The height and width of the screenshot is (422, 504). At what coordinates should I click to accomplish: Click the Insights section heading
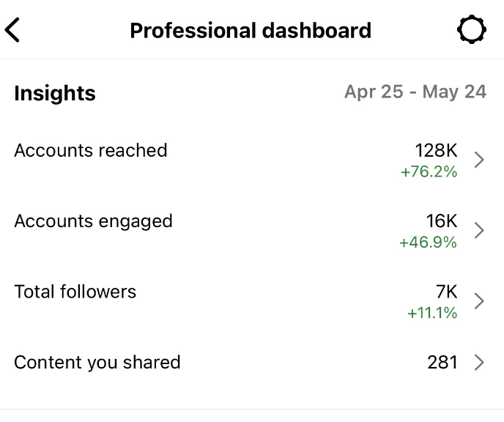pos(55,93)
